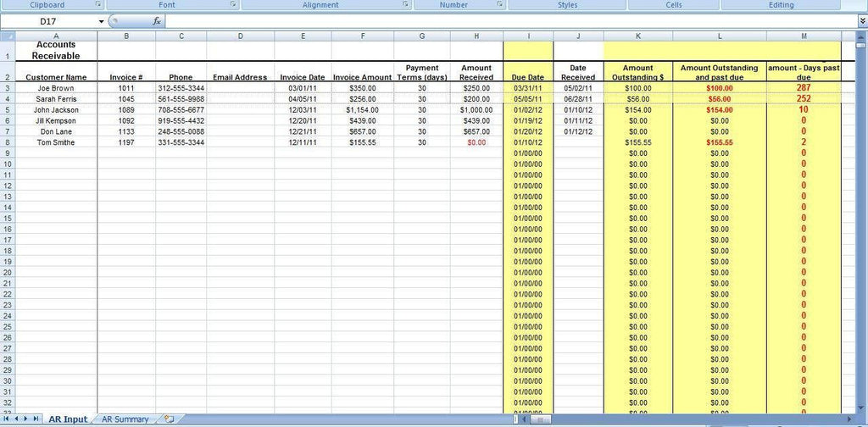Screen dimensions: 868x427
Task: Switch to the AR Summary sheet tab
Action: [125, 419]
